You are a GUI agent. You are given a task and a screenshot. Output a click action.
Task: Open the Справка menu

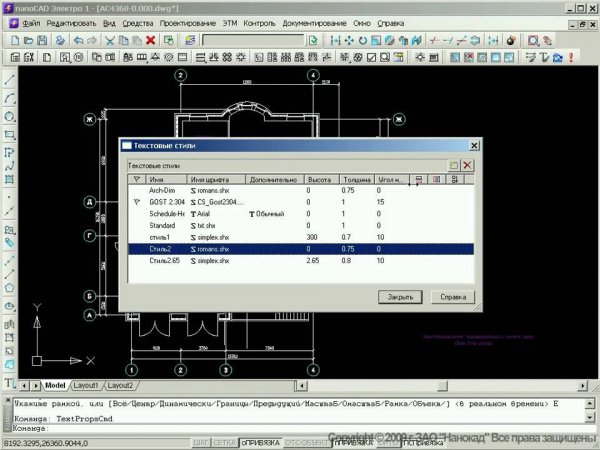pos(390,23)
